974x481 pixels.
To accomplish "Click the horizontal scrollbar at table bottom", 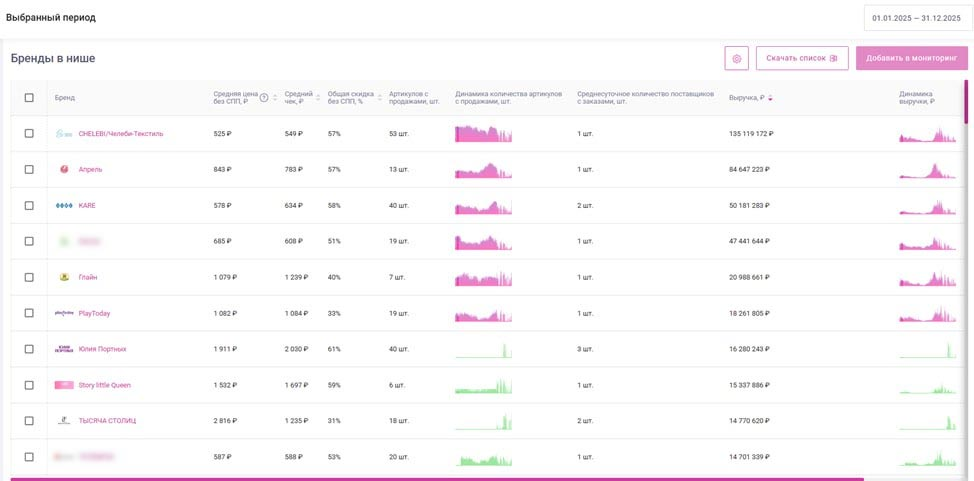I will [x=437, y=479].
